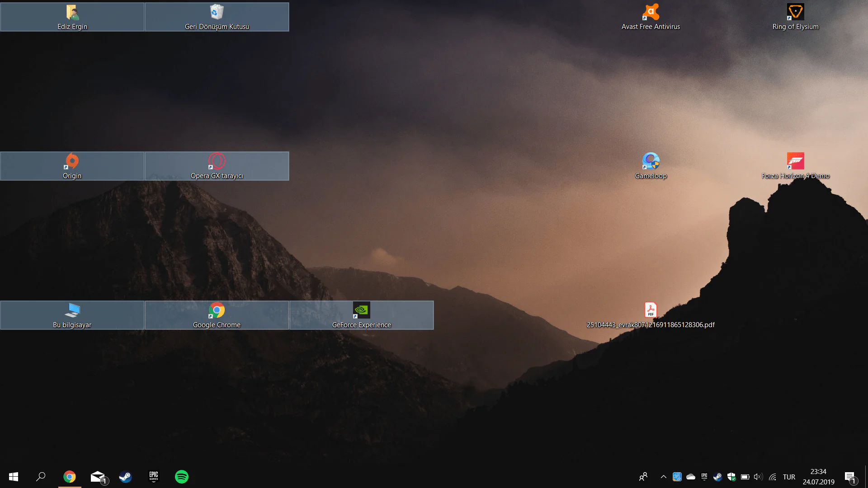
Task: Select the Gameloop desktop icon
Action: pos(651,165)
